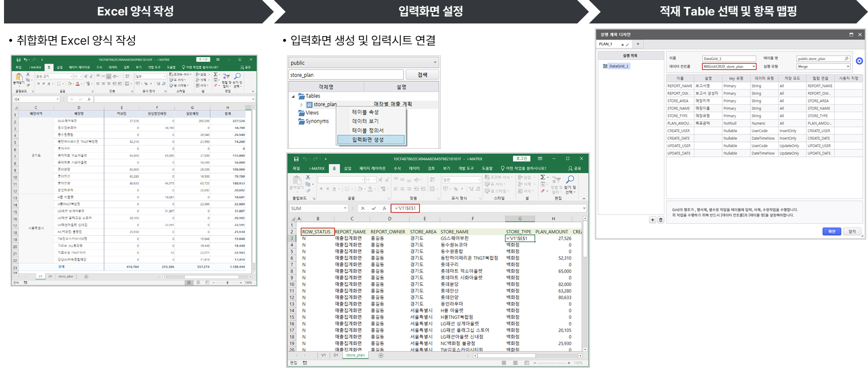Open 수식 ribbon tab in store_plan input-sheet window

[x=397, y=168]
